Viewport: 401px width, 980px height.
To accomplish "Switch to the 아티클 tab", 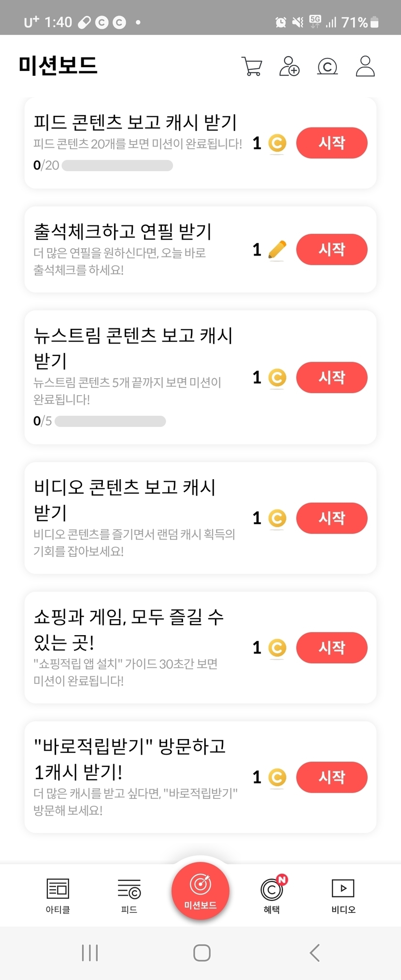I will (x=58, y=896).
